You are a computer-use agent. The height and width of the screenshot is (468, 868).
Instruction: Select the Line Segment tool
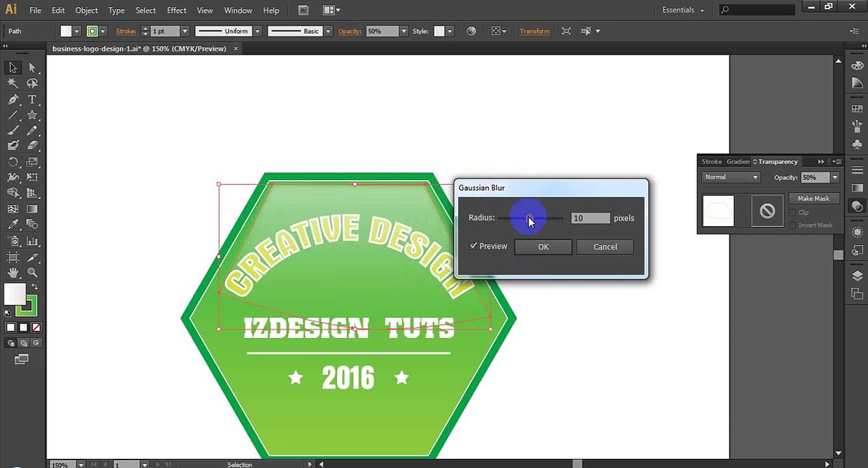click(x=13, y=115)
